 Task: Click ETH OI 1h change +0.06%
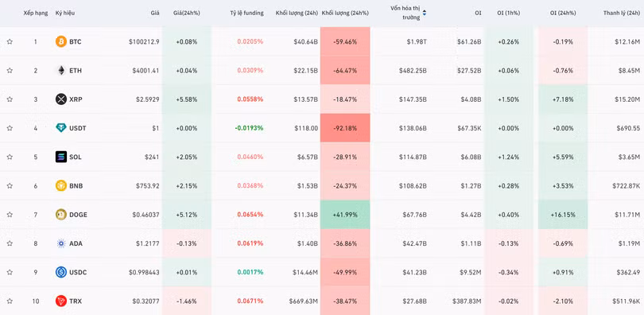pos(508,70)
